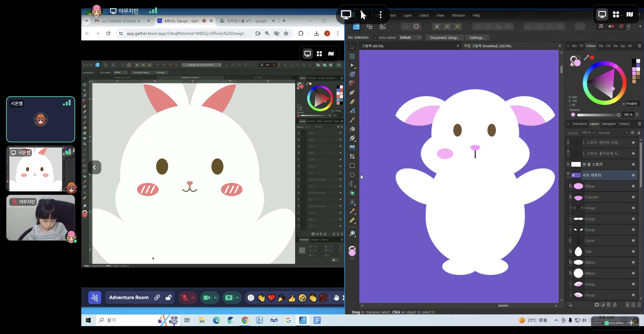Expand the Group with brown eye dots
The width and height of the screenshot is (644, 334).
(x=570, y=208)
